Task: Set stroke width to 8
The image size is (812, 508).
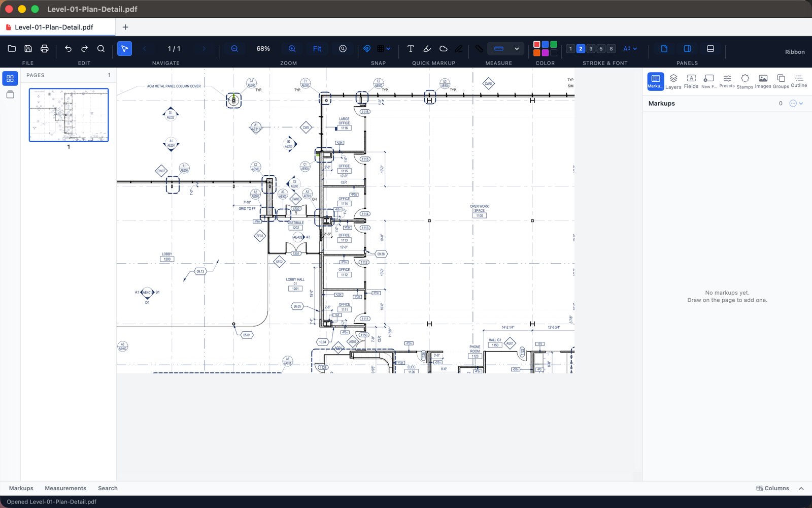Action: click(611, 49)
